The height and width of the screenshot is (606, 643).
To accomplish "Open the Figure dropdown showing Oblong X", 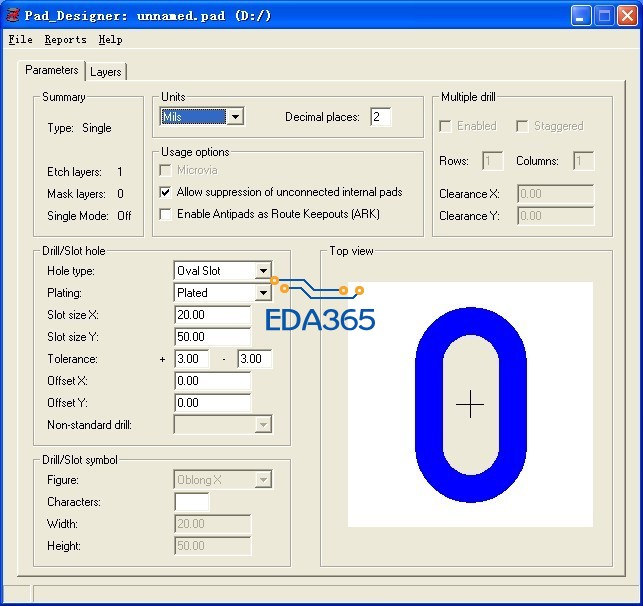I will (263, 480).
